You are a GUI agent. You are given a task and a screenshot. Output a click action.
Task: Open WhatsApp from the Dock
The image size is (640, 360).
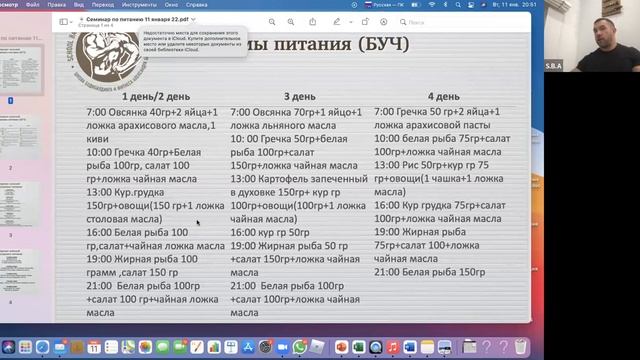(x=300, y=347)
